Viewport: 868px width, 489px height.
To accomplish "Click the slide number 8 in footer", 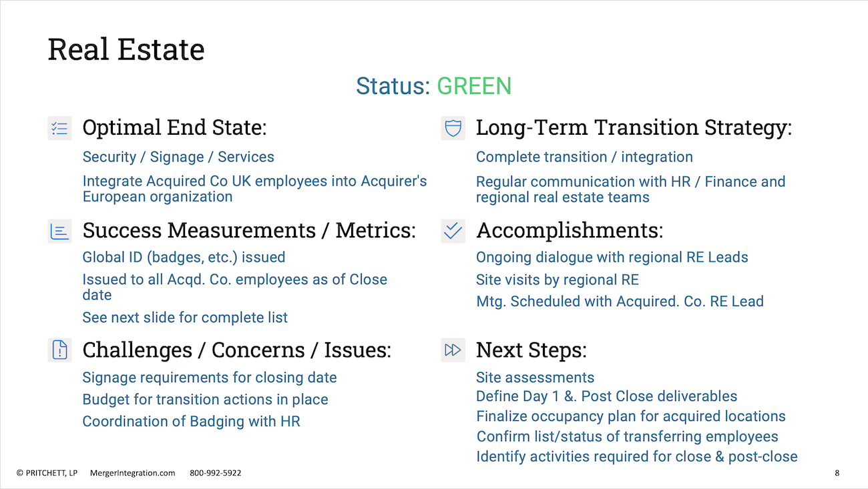I will pos(837,473).
